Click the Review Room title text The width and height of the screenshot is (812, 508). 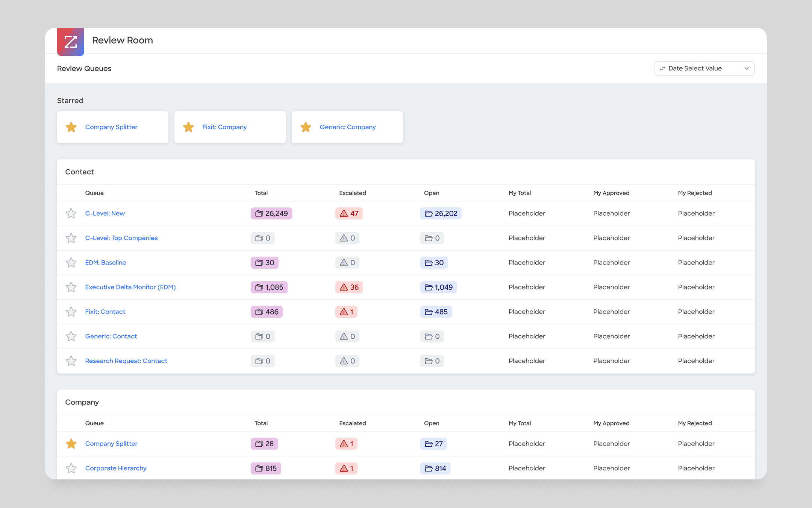123,40
